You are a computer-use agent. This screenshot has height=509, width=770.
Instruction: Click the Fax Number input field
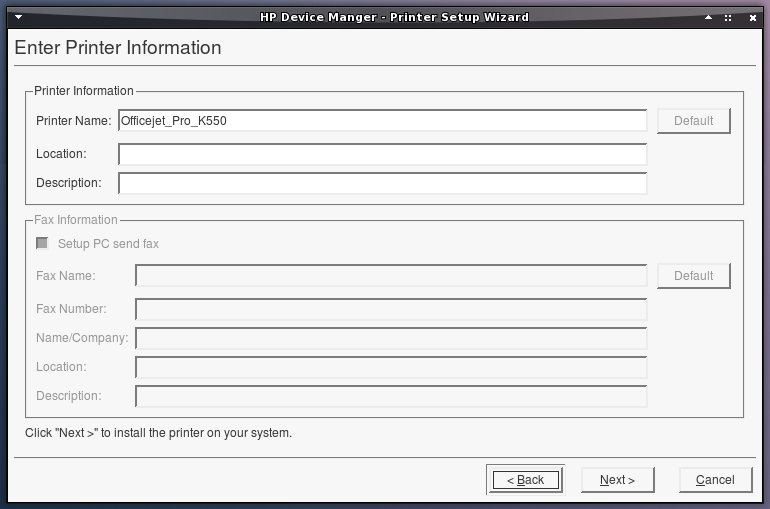[391, 309]
